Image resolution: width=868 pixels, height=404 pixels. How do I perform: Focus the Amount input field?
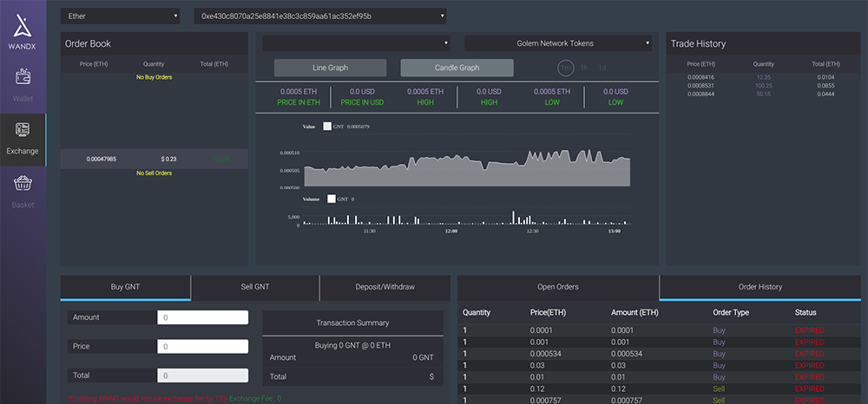pyautogui.click(x=202, y=317)
